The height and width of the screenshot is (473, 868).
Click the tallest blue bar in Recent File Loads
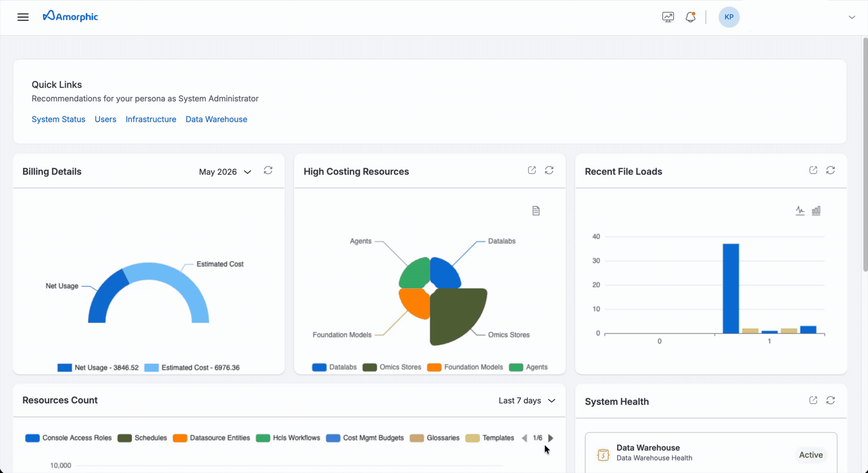(x=731, y=289)
